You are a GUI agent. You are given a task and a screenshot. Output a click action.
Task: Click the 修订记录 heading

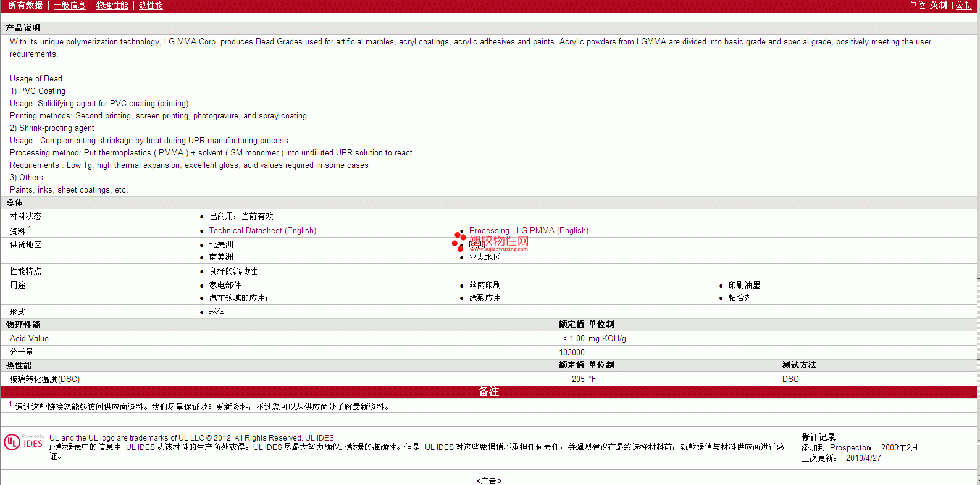(818, 437)
